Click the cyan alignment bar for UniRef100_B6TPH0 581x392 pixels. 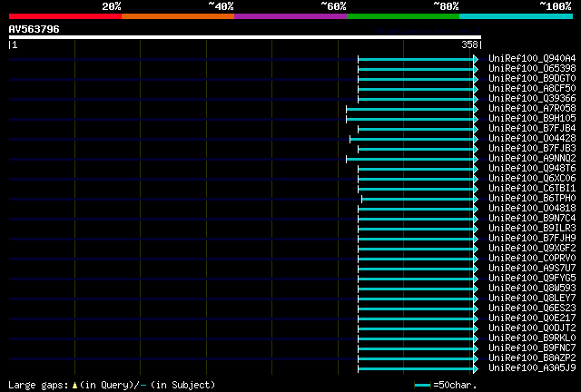point(418,200)
